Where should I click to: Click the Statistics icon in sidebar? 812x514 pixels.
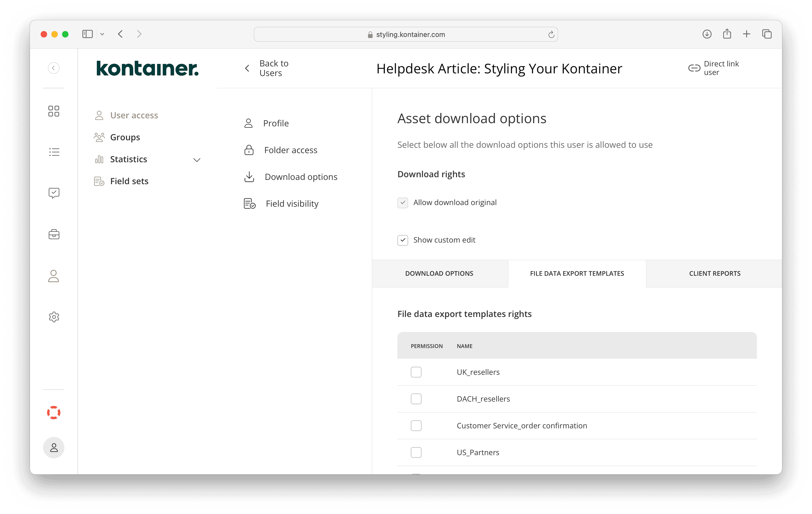tap(99, 159)
